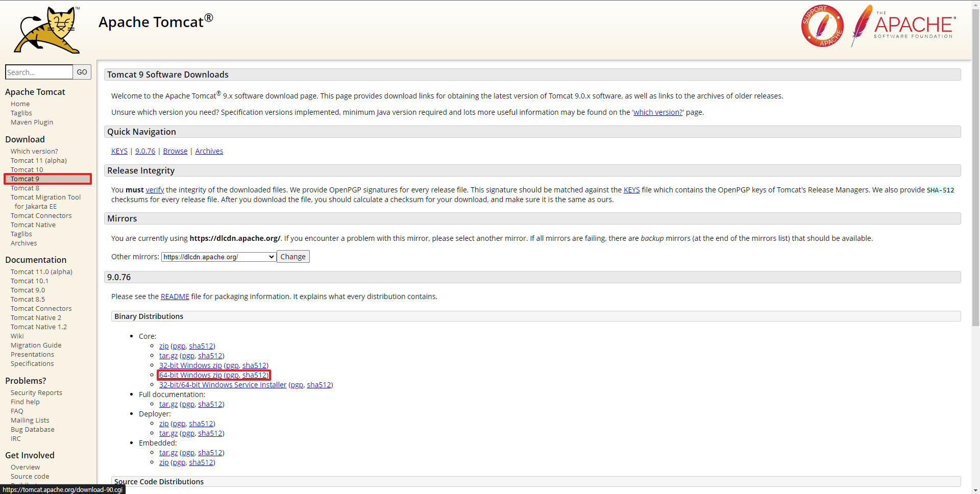Open pgp signature for 32-bit Windows zip

[232, 365]
